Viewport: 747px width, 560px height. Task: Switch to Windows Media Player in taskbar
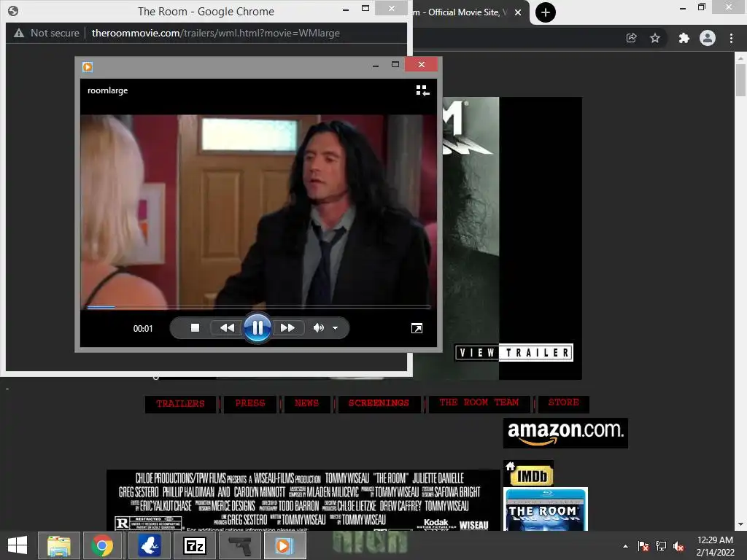pos(285,545)
